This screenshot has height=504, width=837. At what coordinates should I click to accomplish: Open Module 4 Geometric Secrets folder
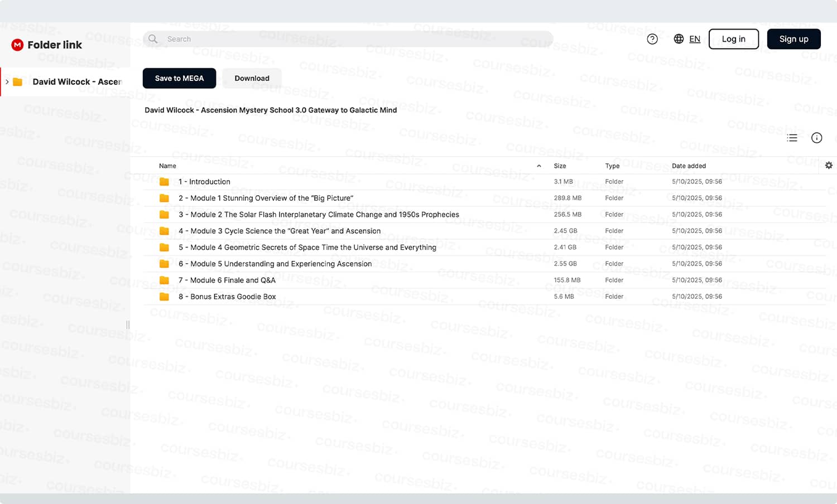point(307,248)
